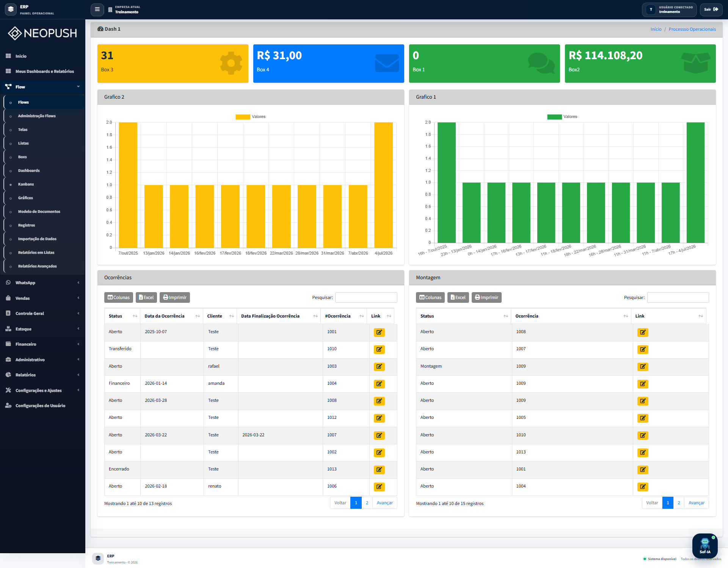
Task: Expand the Financeiro sidebar menu
Action: tap(42, 344)
